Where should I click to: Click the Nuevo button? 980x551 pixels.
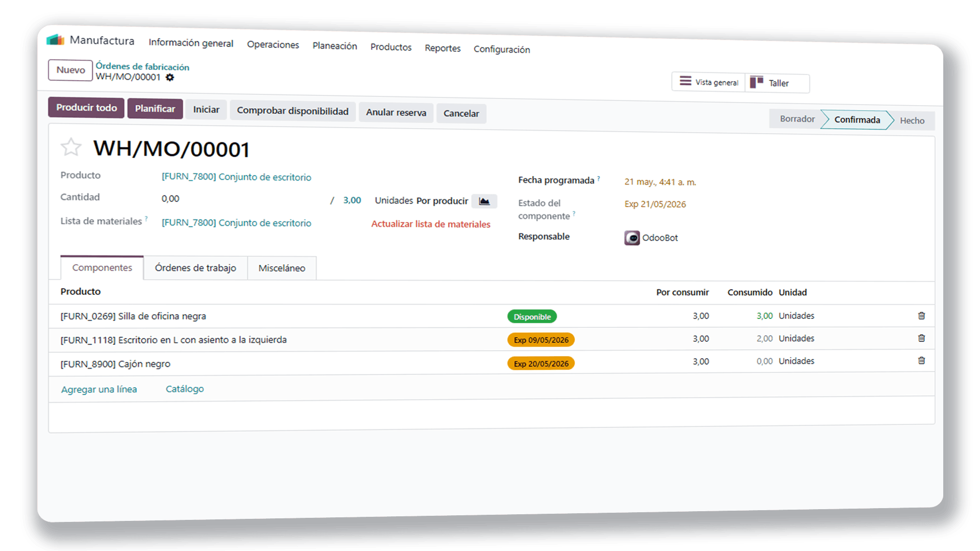70,70
